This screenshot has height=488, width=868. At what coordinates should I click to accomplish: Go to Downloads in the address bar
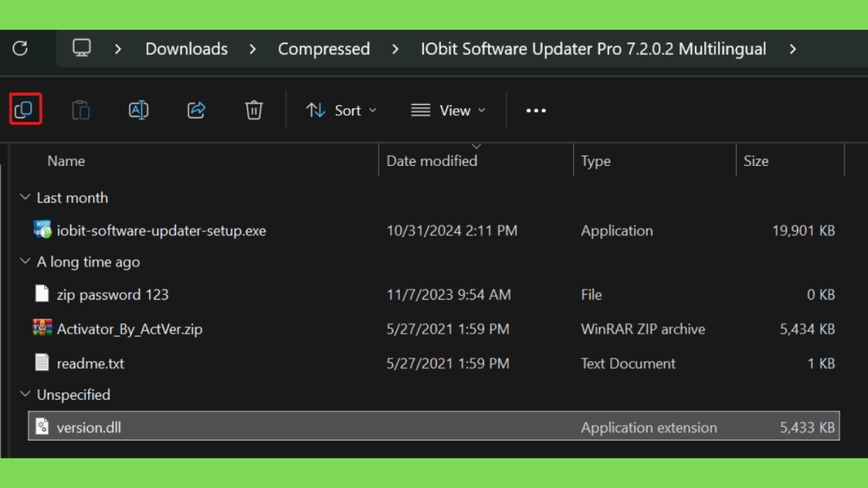pos(186,49)
